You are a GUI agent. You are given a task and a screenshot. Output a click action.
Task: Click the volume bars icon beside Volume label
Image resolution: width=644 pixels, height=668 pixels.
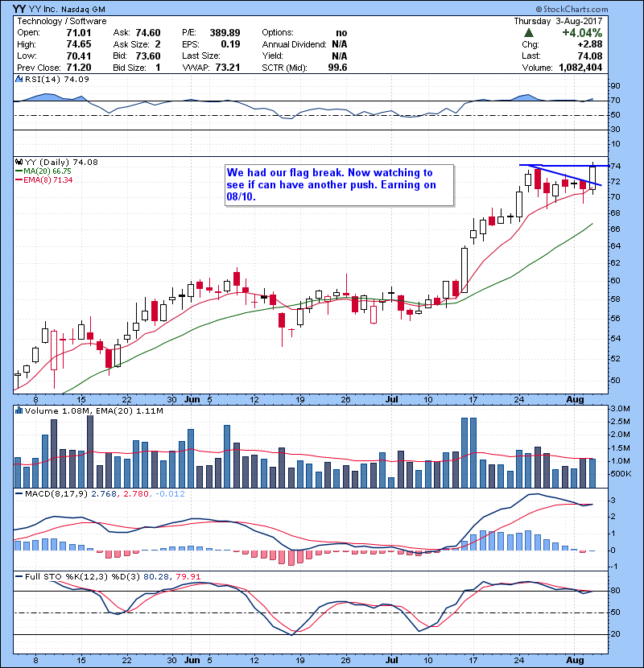(19, 410)
